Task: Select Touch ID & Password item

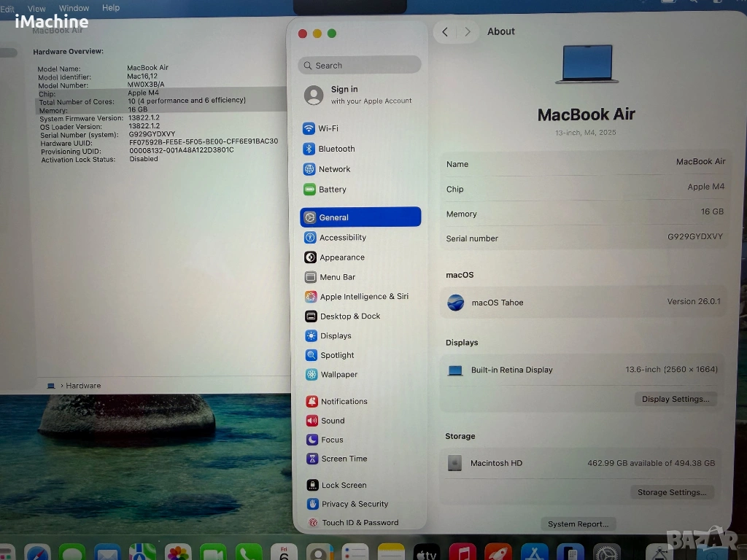Action: coord(360,523)
